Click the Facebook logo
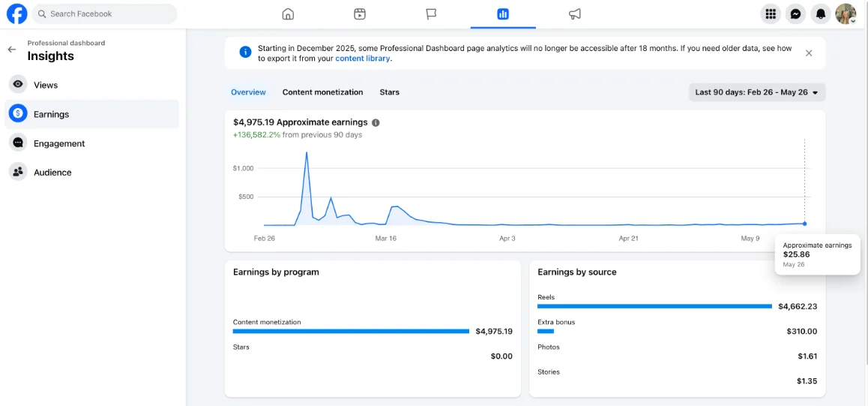Image resolution: width=868 pixels, height=406 pixels. point(17,14)
